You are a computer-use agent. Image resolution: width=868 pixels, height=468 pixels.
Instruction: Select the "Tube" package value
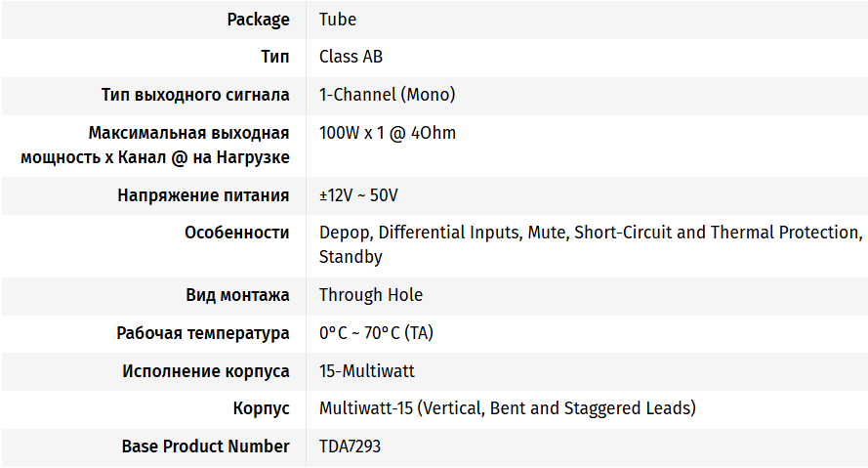tap(338, 20)
